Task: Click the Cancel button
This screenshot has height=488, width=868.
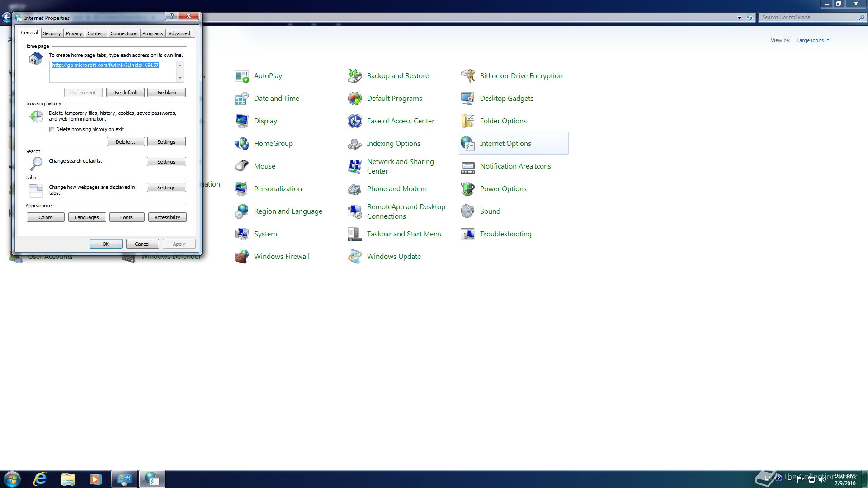Action: point(142,244)
